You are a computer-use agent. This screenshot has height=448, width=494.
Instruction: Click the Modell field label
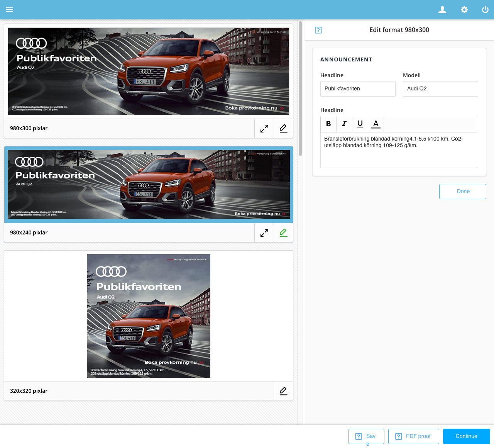pyautogui.click(x=412, y=75)
